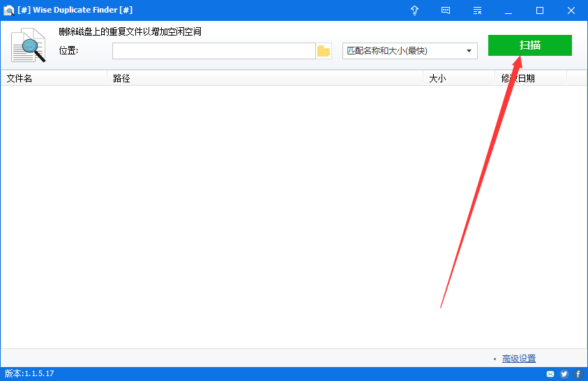588x381 pixels.
Task: Open the 高级设置 advanced settings link
Action: (518, 359)
